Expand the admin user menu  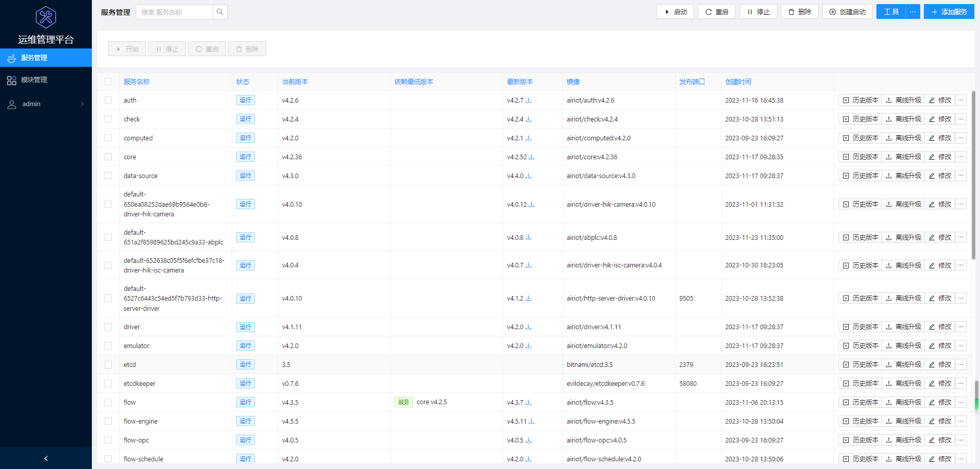click(x=46, y=104)
